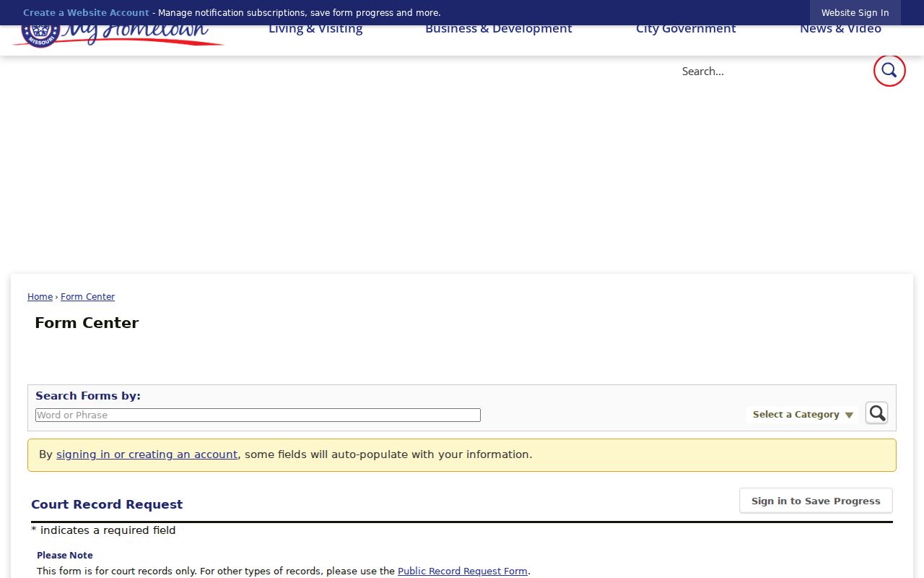Open the Public Record Request Form link
The height and width of the screenshot is (578, 924).
click(x=463, y=571)
